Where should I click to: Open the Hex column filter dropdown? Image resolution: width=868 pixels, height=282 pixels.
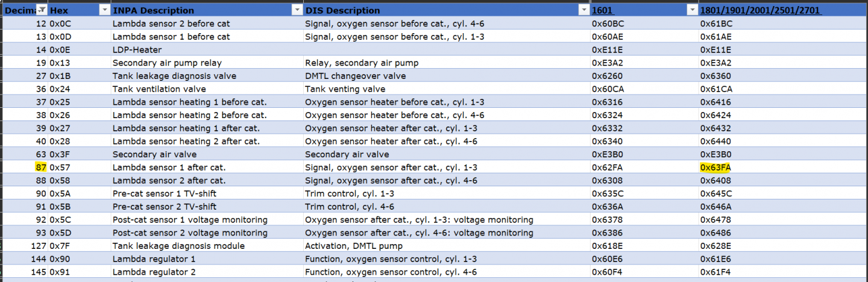coord(104,10)
